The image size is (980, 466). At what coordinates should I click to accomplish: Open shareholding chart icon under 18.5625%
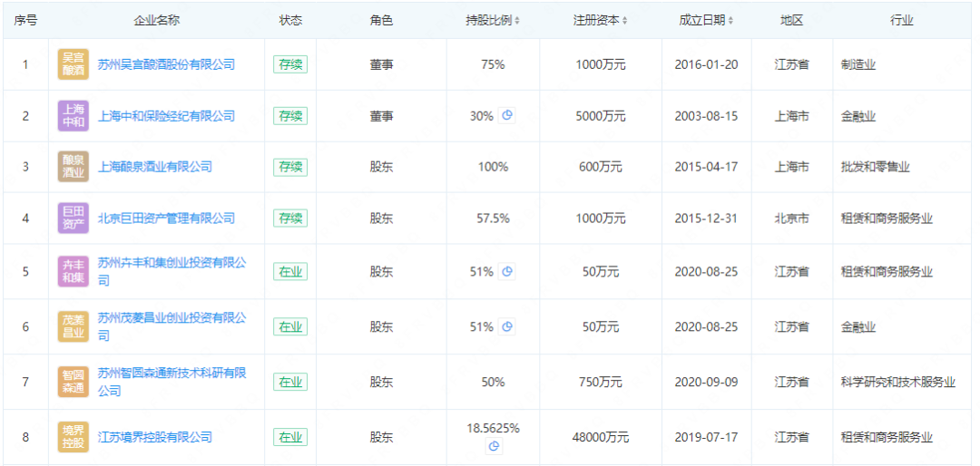click(494, 446)
